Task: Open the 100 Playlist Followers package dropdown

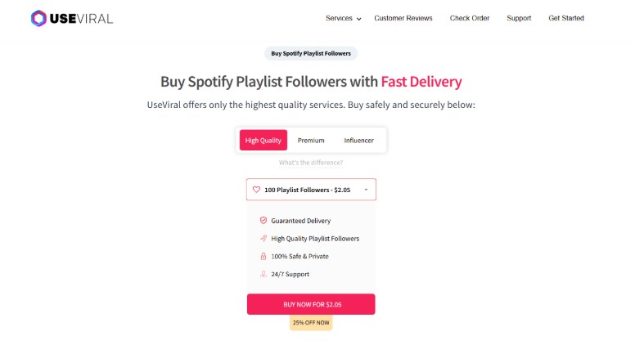Action: pyautogui.click(x=311, y=190)
